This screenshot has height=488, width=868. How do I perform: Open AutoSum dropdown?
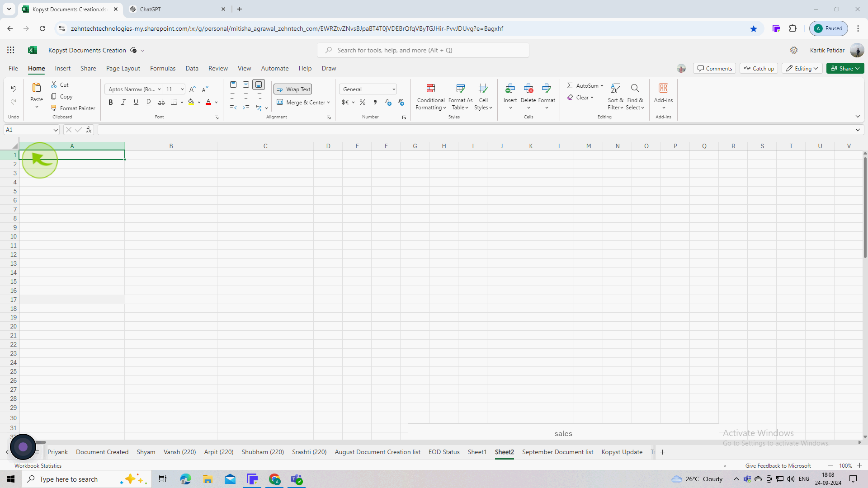coord(602,85)
